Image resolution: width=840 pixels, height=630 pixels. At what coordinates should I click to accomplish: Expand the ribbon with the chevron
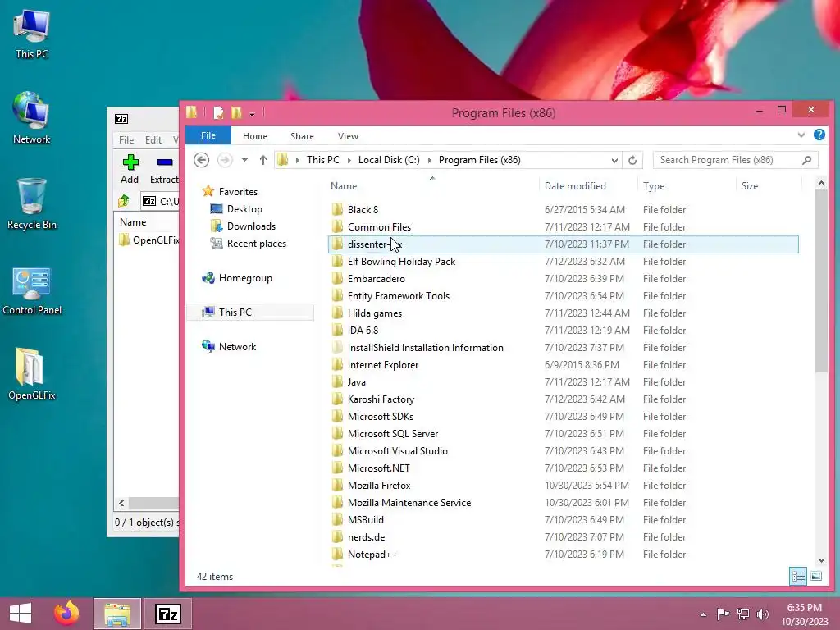801,135
